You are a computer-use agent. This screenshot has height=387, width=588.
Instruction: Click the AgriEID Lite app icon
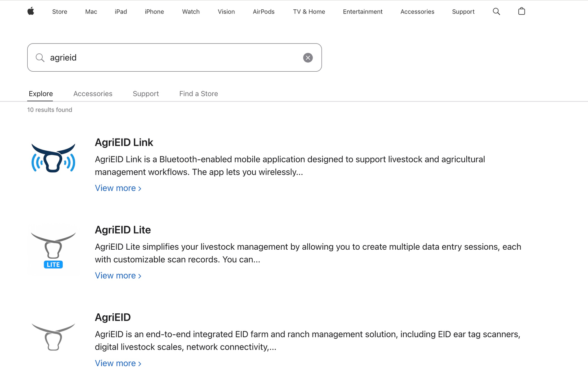(x=53, y=250)
